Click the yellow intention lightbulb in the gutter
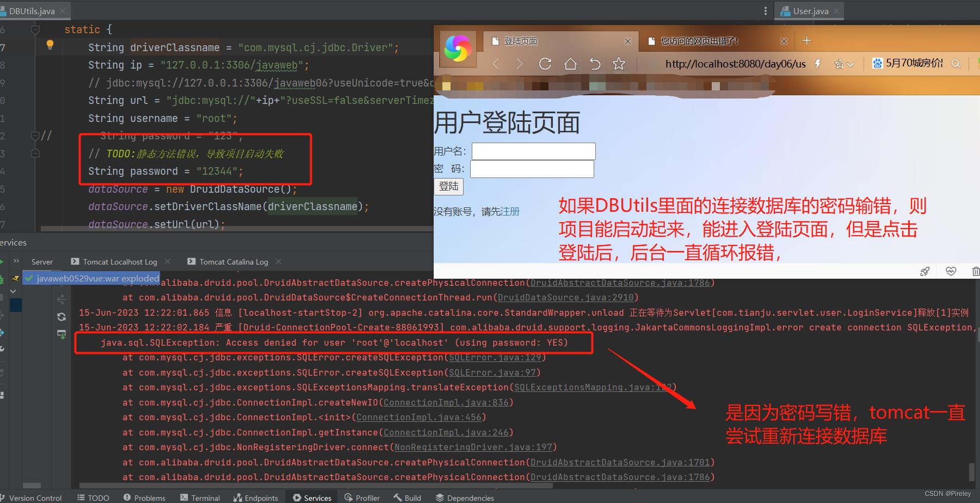 tap(50, 45)
